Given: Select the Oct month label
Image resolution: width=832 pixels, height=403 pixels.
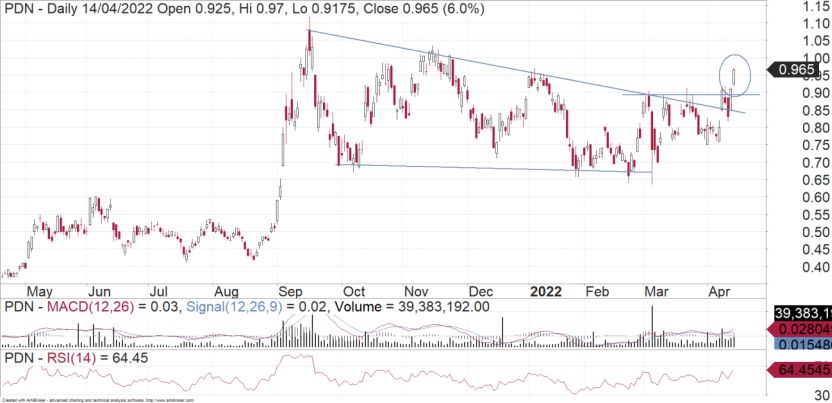Looking at the screenshot, I should [353, 292].
